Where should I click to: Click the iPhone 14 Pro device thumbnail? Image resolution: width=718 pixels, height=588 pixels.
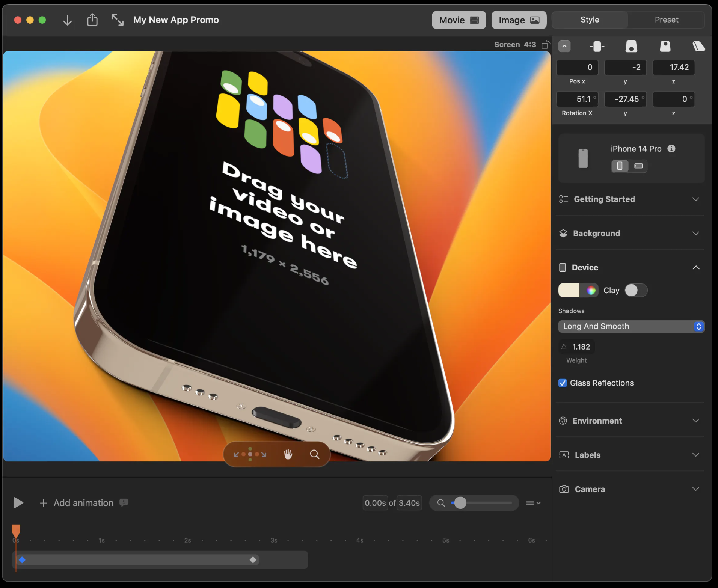point(583,158)
